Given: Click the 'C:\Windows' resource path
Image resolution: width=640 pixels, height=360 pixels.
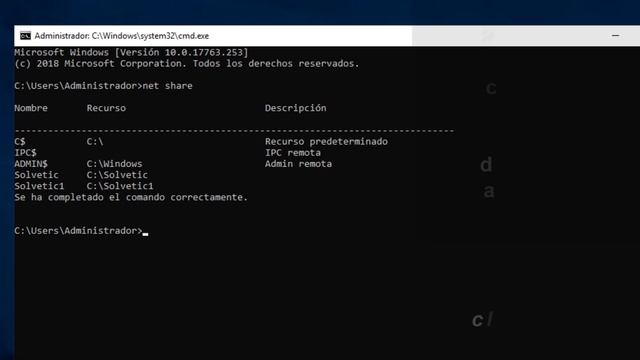Looking at the screenshot, I should pos(114,164).
